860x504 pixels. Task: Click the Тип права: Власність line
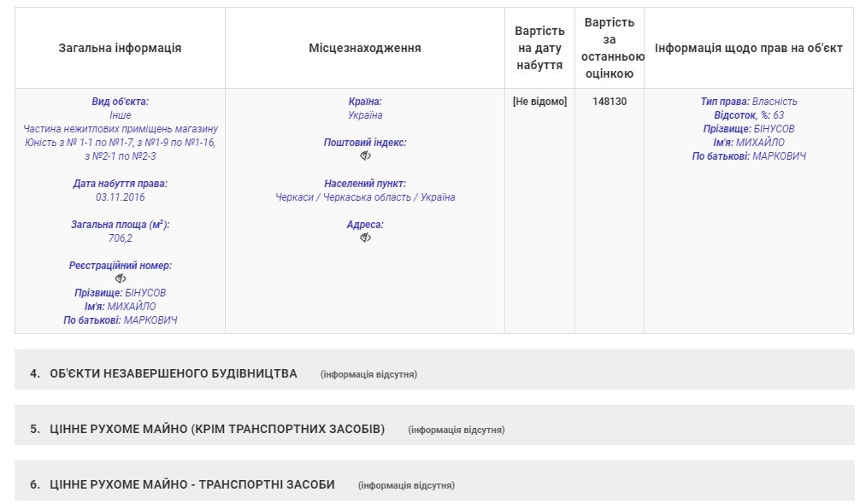click(749, 102)
